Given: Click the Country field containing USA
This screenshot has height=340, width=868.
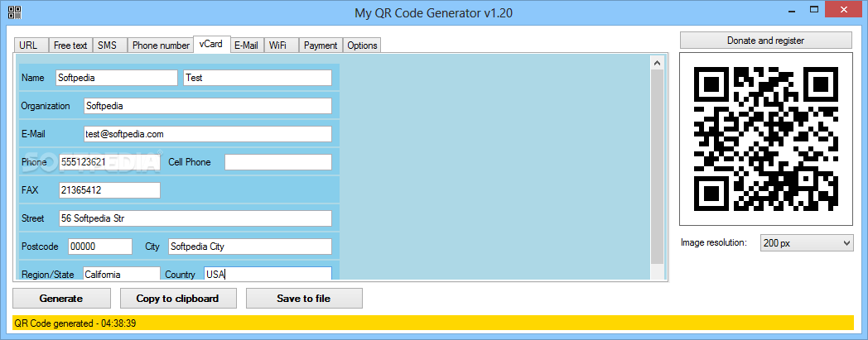Looking at the screenshot, I should 268,274.
